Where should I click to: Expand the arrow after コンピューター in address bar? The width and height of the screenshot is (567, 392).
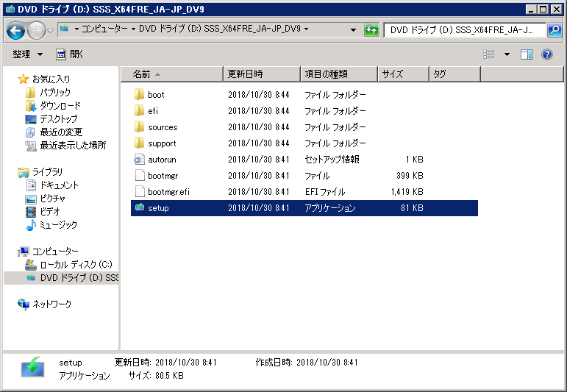(133, 29)
